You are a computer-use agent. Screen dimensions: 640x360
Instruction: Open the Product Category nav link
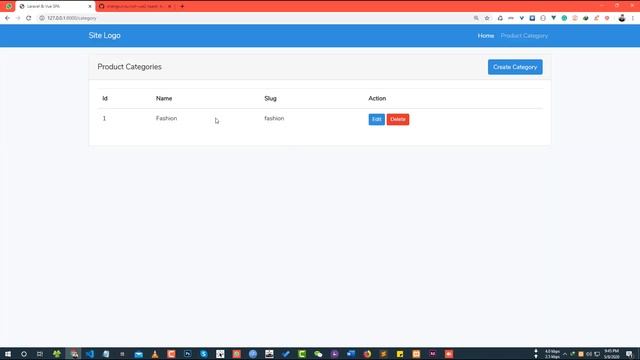click(524, 36)
